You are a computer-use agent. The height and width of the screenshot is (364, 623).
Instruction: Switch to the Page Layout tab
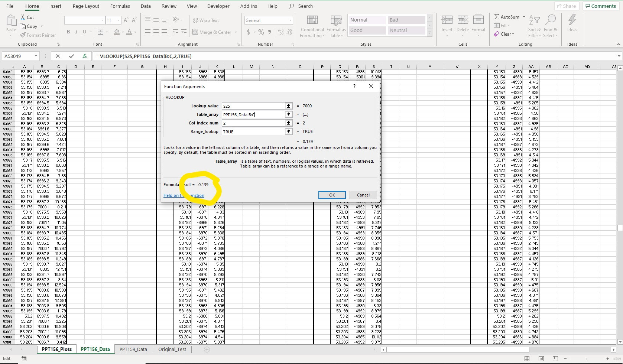(x=86, y=6)
